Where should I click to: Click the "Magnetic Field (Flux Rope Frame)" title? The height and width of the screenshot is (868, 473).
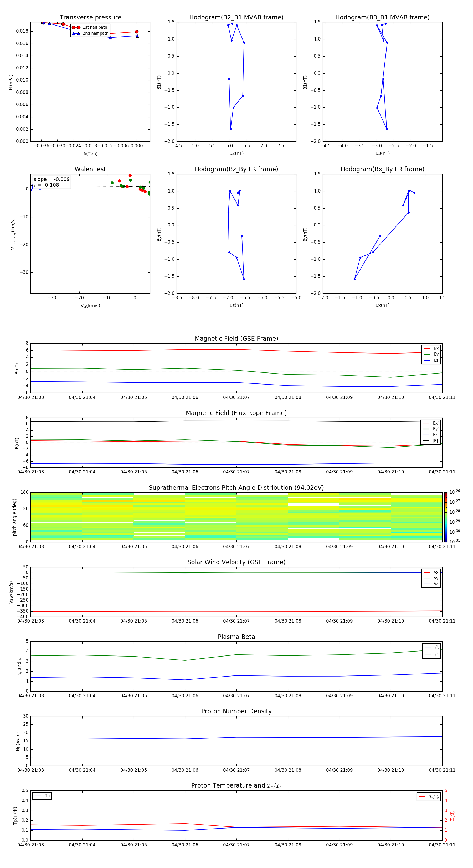[236, 413]
